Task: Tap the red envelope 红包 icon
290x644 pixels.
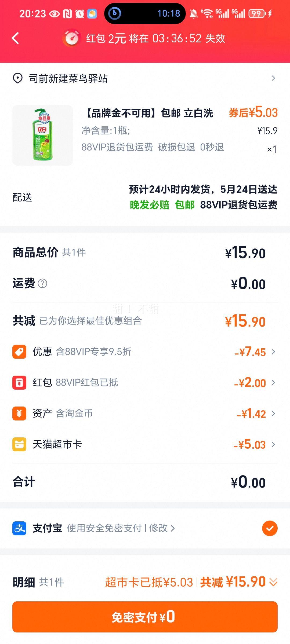Action: point(19,382)
